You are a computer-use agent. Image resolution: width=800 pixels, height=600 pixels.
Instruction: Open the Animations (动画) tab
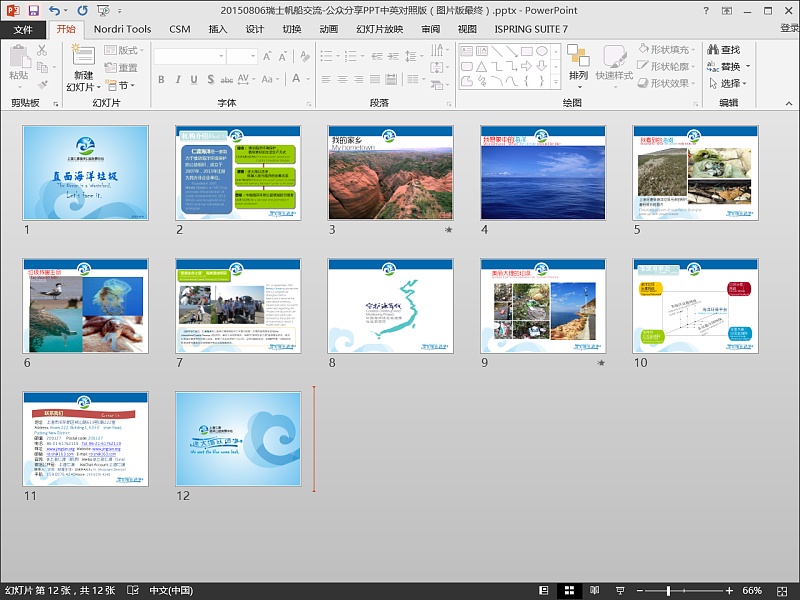(329, 29)
